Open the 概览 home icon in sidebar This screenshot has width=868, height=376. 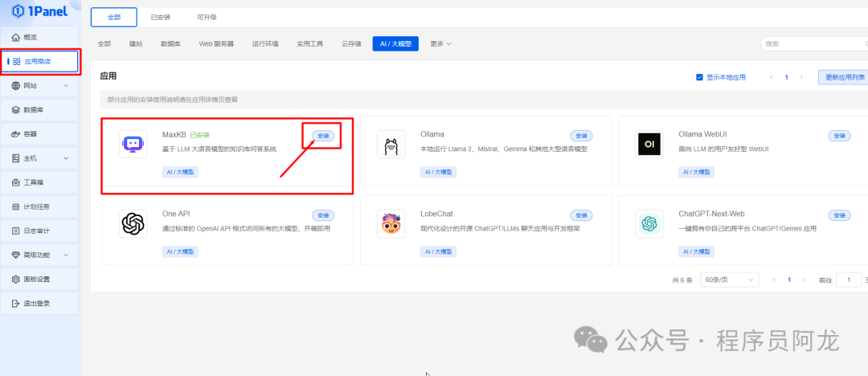click(15, 37)
